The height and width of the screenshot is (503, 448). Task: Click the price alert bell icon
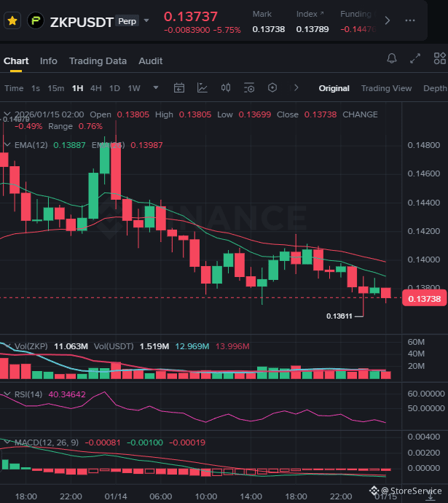[392, 58]
